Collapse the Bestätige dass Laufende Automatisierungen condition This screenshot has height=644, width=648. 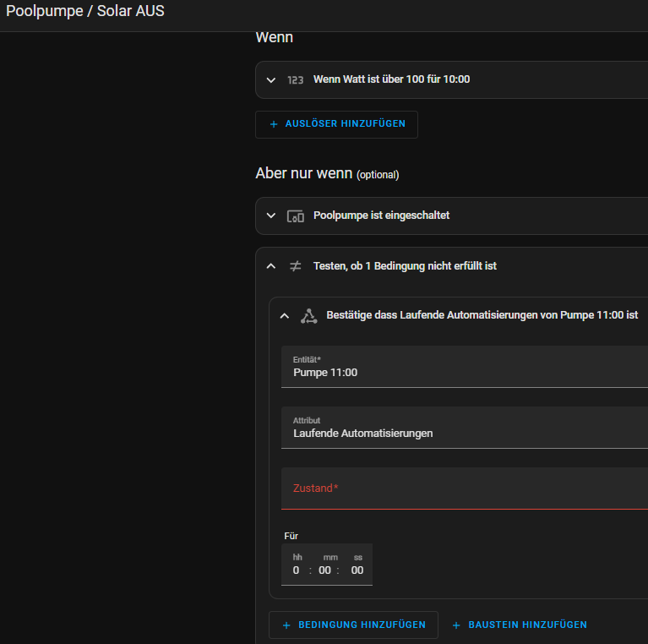click(285, 316)
